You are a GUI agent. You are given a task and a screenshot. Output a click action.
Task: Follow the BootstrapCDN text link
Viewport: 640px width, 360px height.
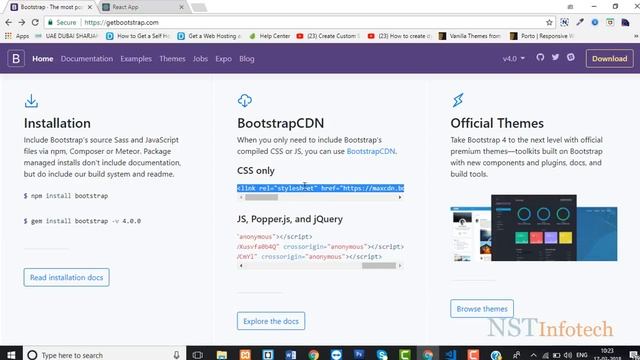coord(371,151)
